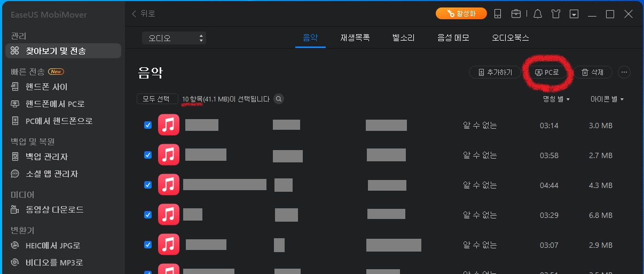Click the 비디오를 MP3로 convert icon

[x=15, y=263]
